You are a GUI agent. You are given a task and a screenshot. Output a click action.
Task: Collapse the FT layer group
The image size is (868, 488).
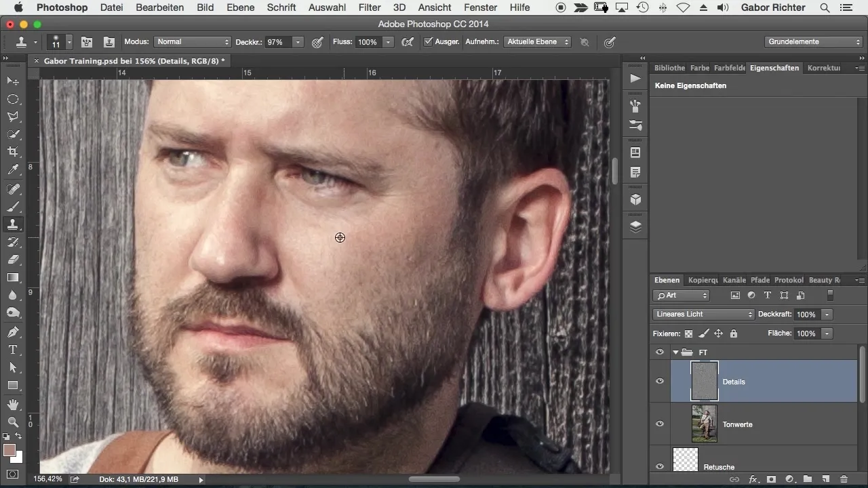pyautogui.click(x=675, y=352)
